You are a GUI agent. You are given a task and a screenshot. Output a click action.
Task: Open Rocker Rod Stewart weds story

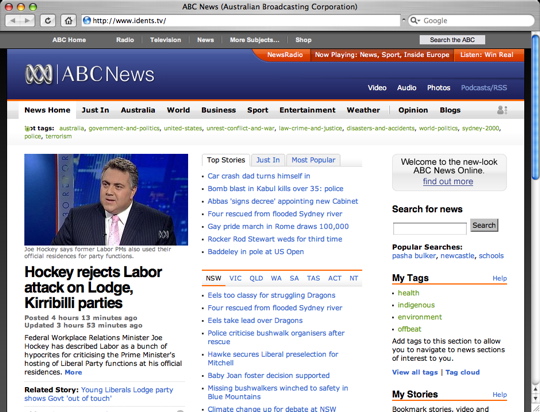274,239
